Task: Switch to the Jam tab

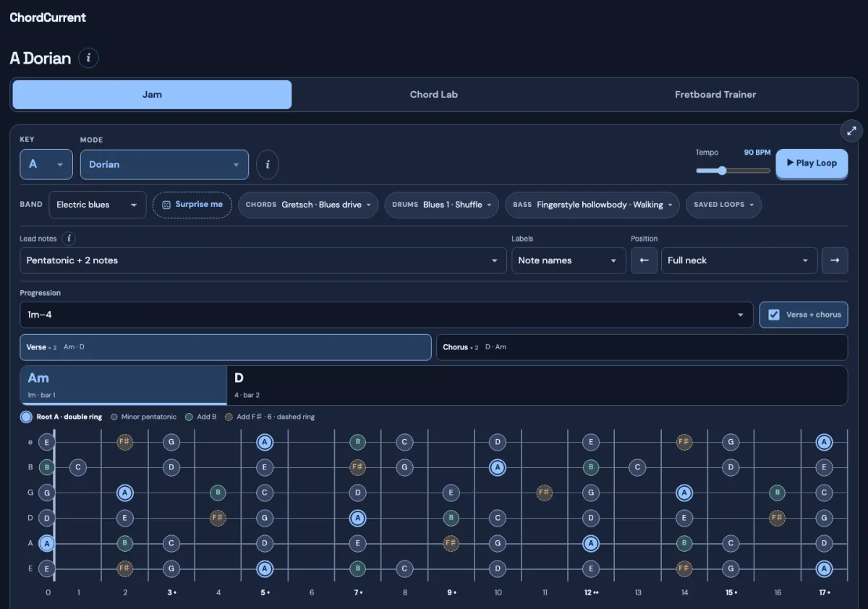Action: (x=152, y=95)
